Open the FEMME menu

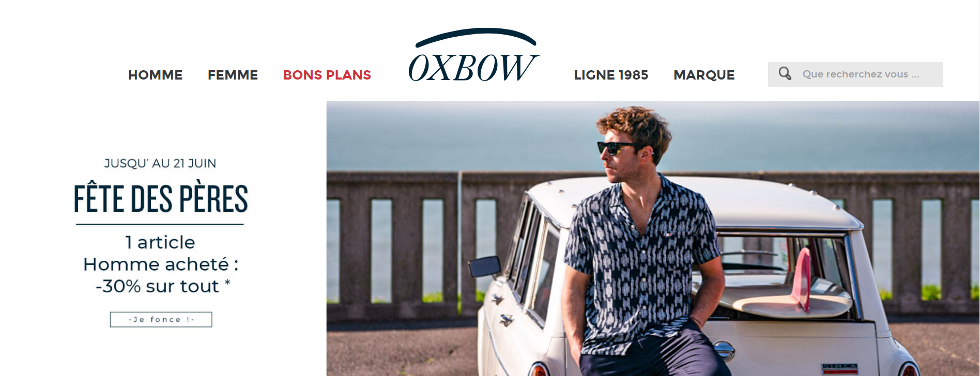(233, 75)
